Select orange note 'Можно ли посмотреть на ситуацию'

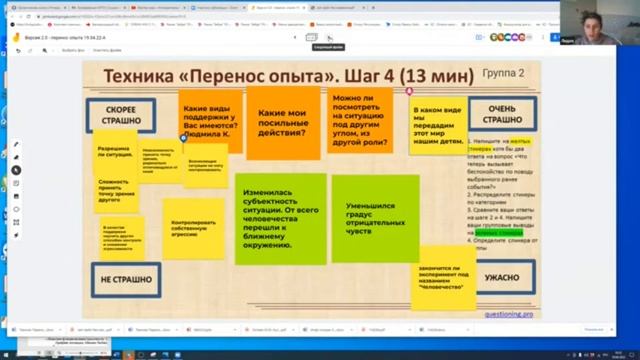(360, 120)
